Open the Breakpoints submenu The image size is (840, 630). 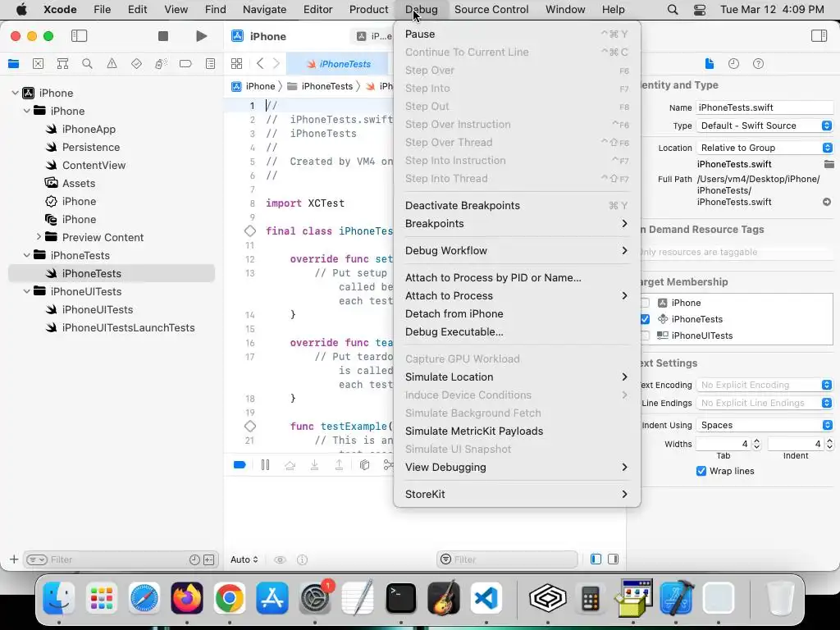[517, 224]
